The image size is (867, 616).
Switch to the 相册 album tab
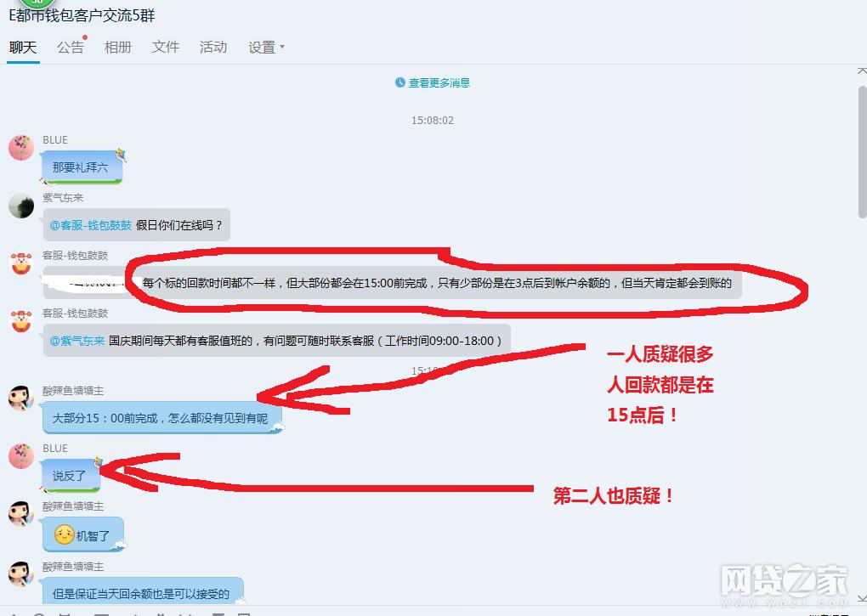[118, 47]
